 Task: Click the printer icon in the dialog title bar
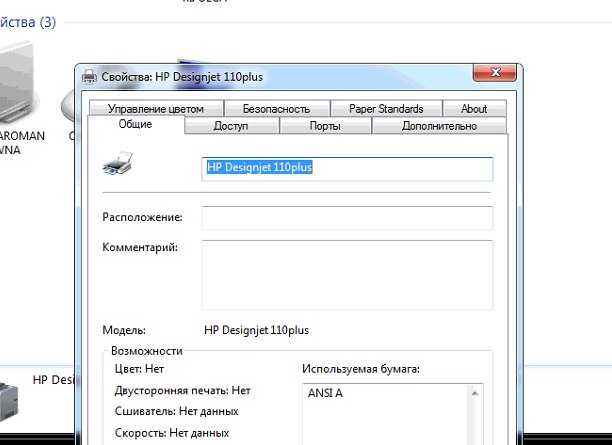click(89, 76)
